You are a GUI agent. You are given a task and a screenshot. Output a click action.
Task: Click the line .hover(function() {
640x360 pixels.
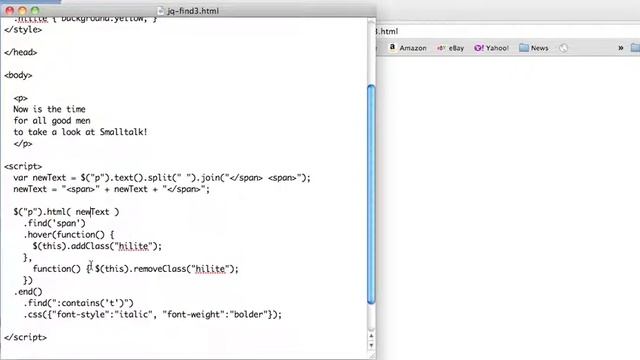(x=69, y=235)
